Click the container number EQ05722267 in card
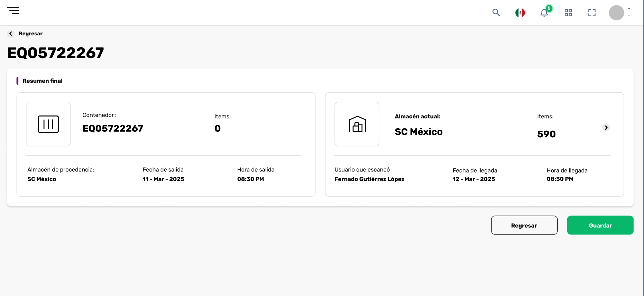Viewport: 644px width, 296px height. coord(113,129)
